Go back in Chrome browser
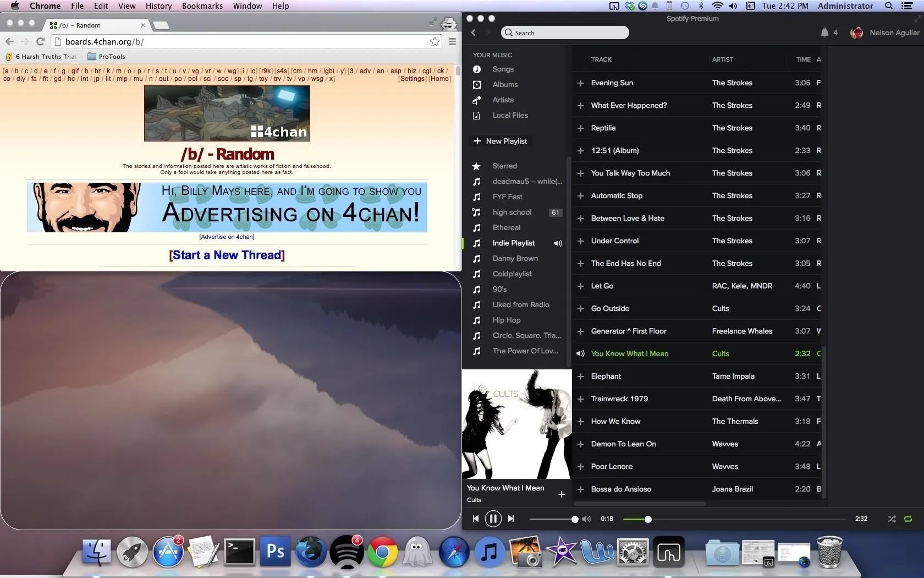This screenshot has width=924, height=578. (x=9, y=41)
